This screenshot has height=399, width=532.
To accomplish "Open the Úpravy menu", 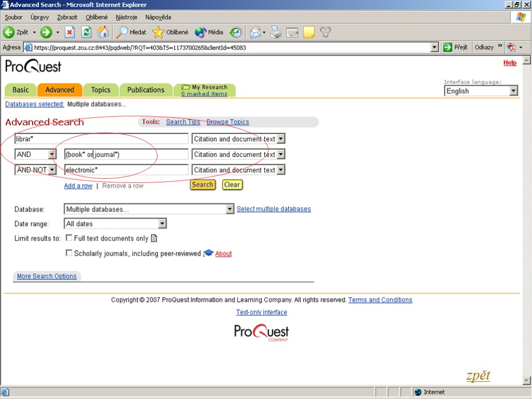I will (39, 17).
